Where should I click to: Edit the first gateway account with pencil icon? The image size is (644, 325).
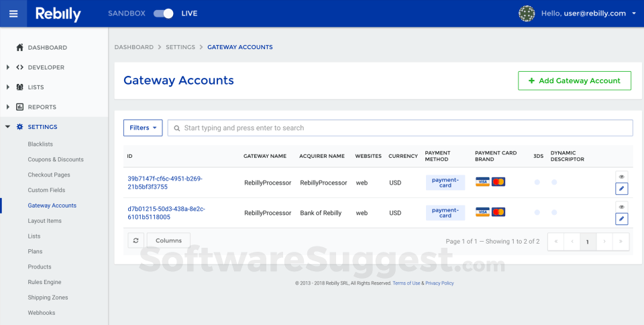point(621,189)
